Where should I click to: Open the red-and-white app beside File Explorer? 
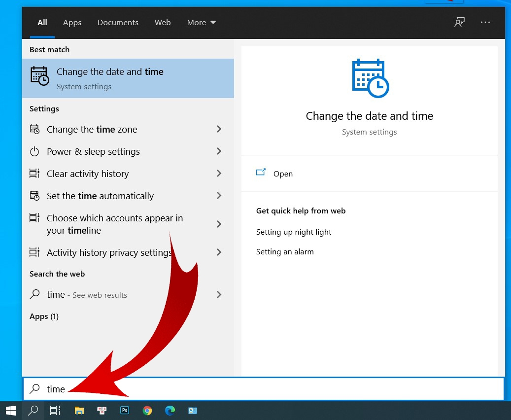102,411
